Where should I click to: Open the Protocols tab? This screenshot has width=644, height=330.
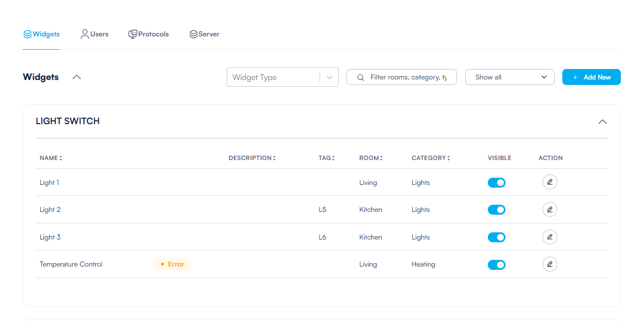[x=148, y=34]
